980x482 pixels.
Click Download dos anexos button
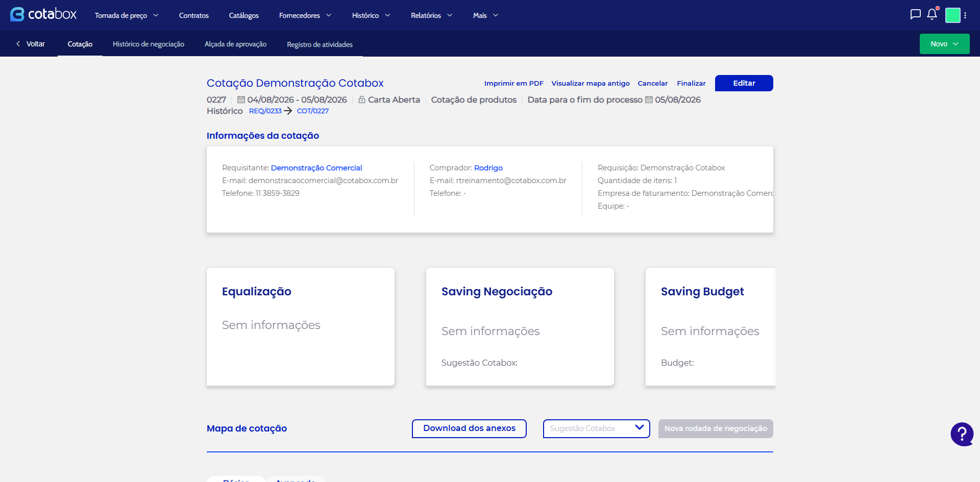point(469,428)
